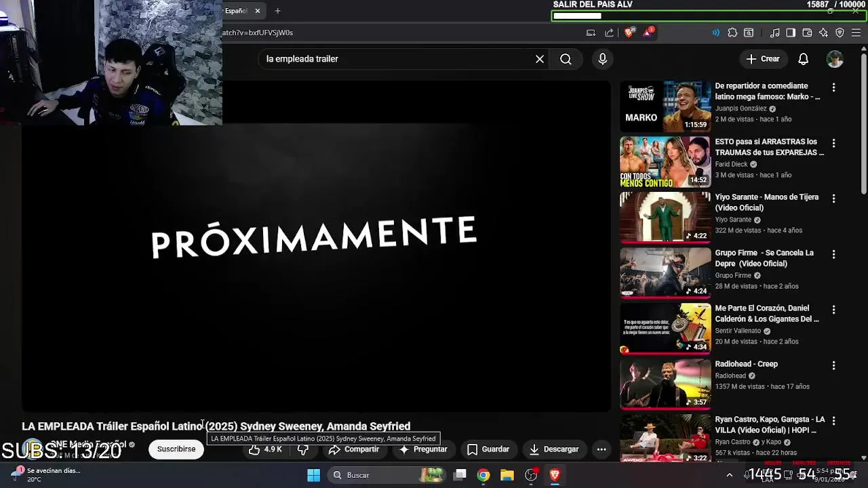Open options for 'Ryan Castro, Kapo, Gangsta' video
868x488 pixels.
pos(833,421)
